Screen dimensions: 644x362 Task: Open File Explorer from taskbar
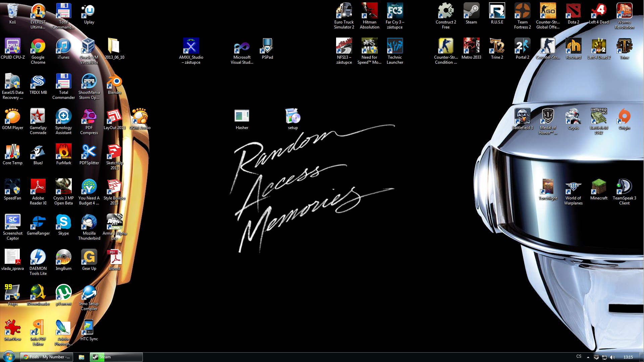click(81, 357)
